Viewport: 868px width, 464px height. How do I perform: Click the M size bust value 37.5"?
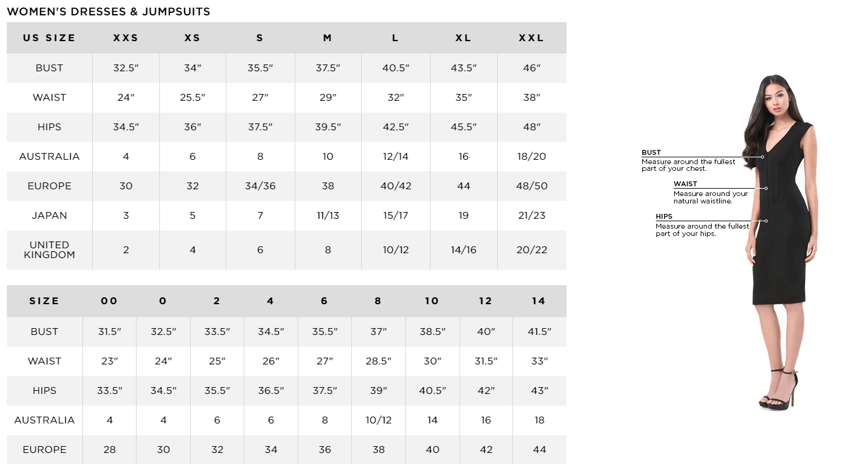click(328, 68)
